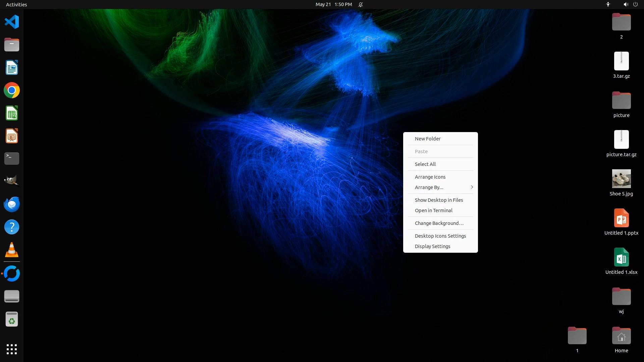Image resolution: width=644 pixels, height=362 pixels.
Task: Open the system power menu
Action: coord(635,4)
